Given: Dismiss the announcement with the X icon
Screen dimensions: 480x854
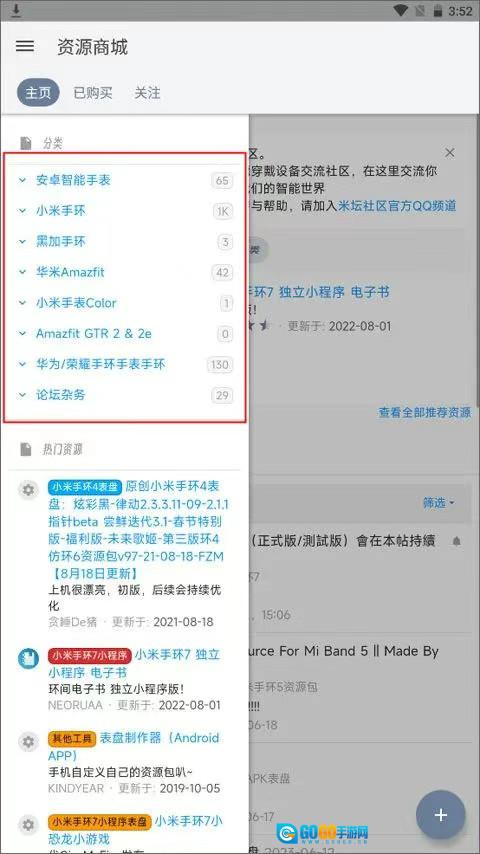Looking at the screenshot, I should click(x=449, y=152).
